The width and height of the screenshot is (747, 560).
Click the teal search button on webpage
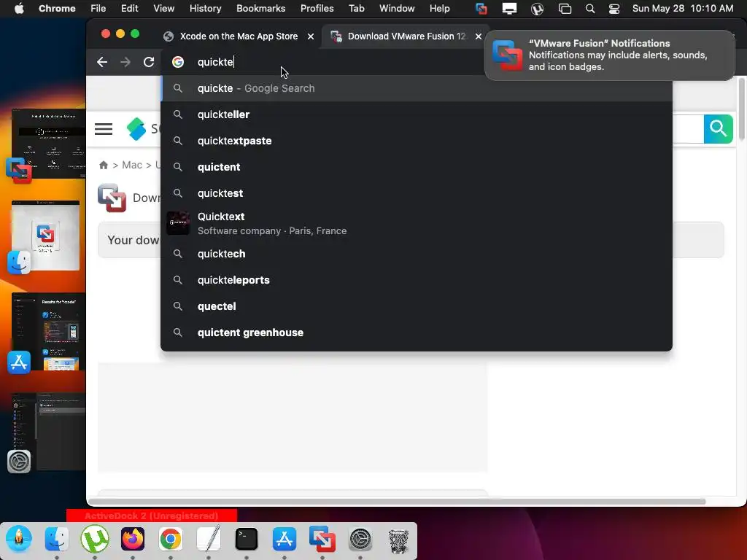pyautogui.click(x=718, y=128)
